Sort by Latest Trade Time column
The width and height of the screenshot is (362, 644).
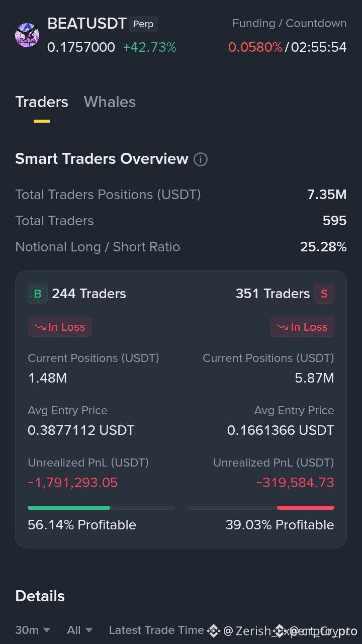pyautogui.click(x=156, y=630)
